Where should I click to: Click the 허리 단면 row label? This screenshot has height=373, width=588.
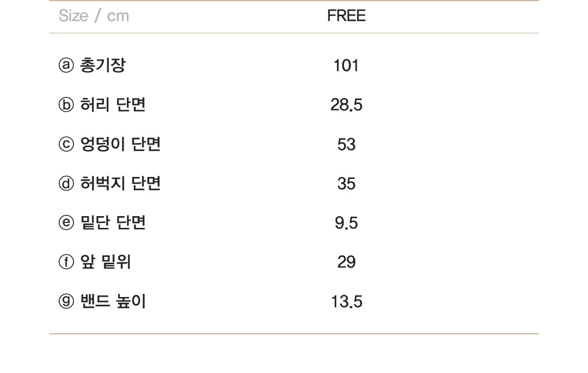point(113,105)
